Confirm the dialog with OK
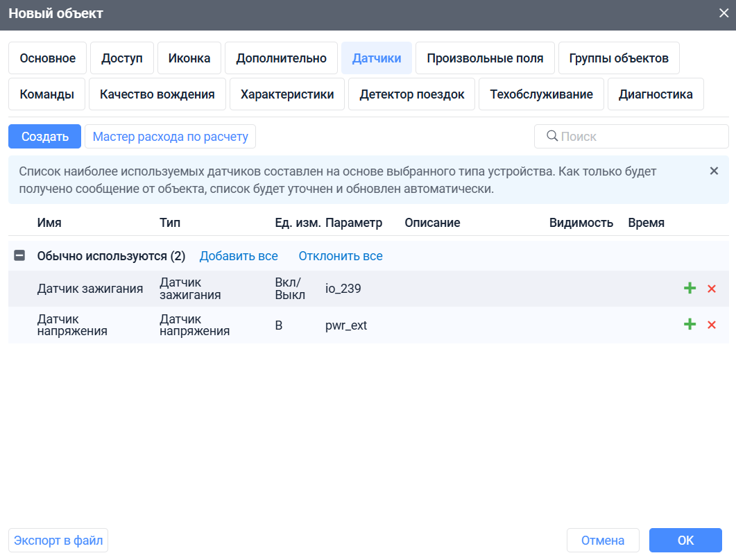The height and width of the screenshot is (560, 736). coord(685,540)
